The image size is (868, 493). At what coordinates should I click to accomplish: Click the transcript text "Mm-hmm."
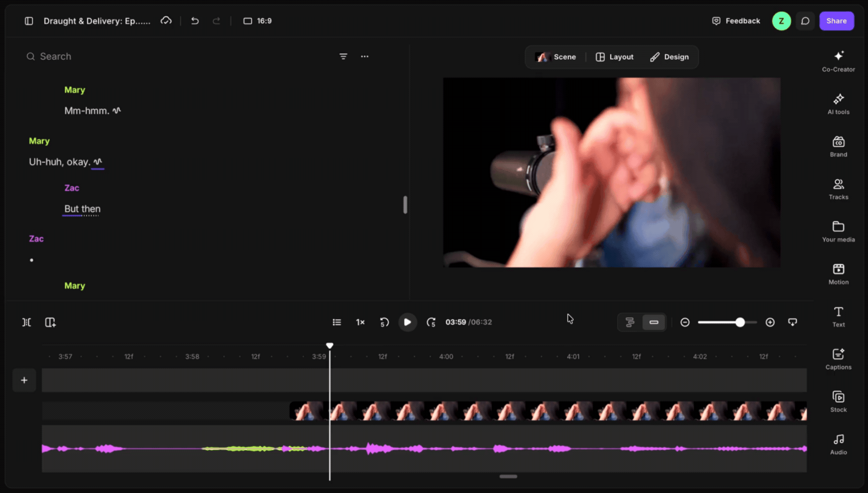(87, 111)
